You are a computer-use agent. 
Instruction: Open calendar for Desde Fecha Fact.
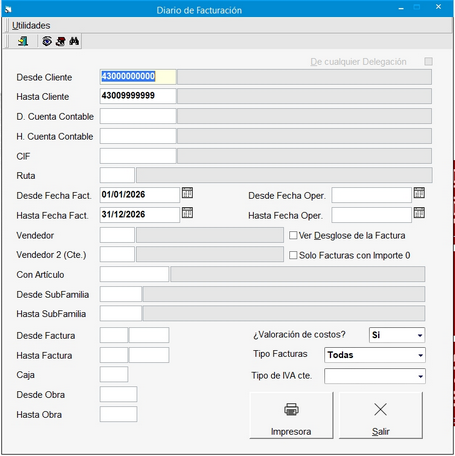tap(187, 193)
